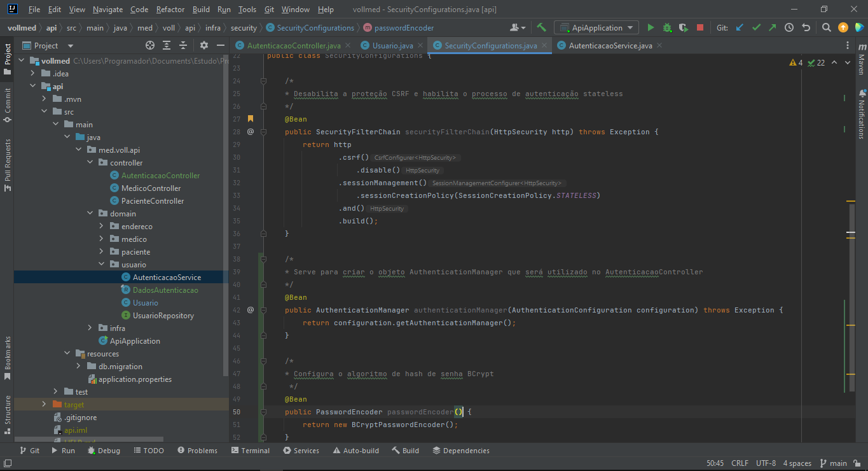868x471 pixels.
Task: Go to next highlighted error arrow
Action: (849, 62)
